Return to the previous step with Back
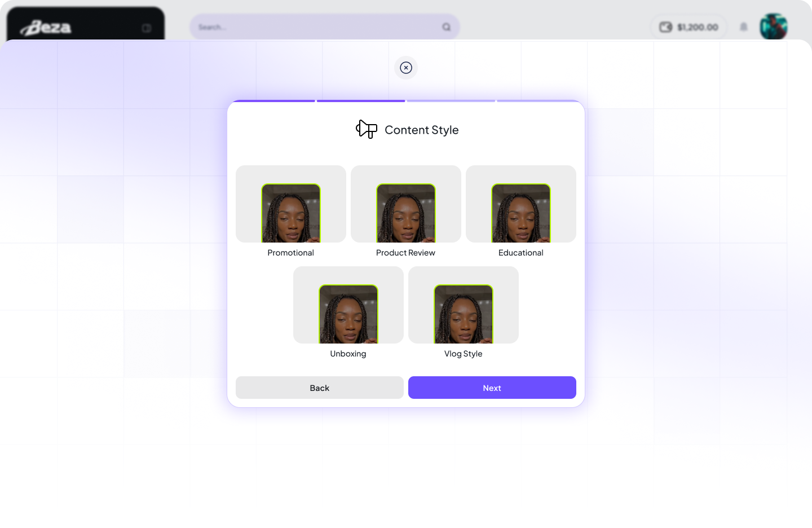Screen dimensions: 812x528 [320, 388]
